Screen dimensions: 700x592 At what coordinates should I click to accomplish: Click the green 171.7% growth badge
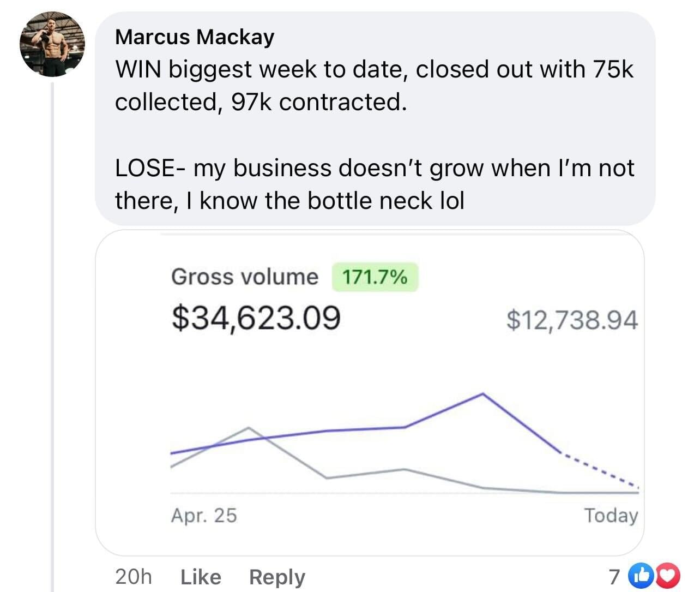point(375,277)
